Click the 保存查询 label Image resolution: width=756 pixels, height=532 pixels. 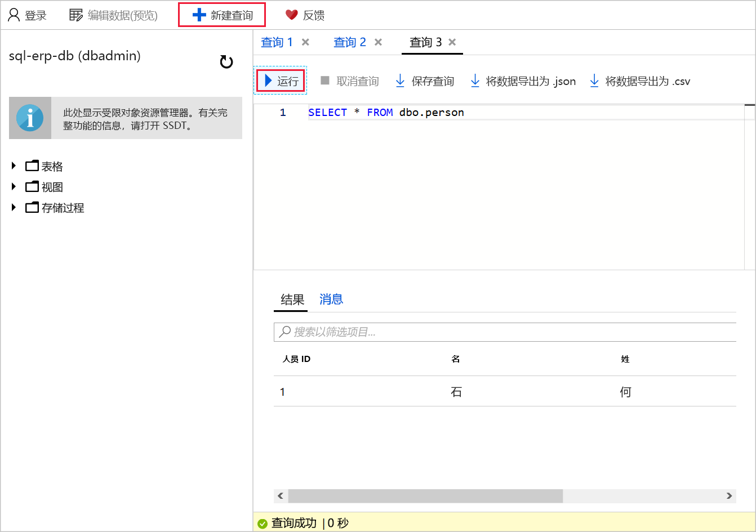pyautogui.click(x=433, y=82)
